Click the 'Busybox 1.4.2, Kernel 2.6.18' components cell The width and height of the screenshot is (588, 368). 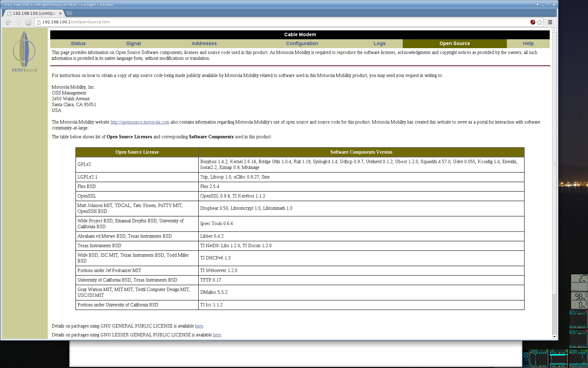tap(361, 165)
